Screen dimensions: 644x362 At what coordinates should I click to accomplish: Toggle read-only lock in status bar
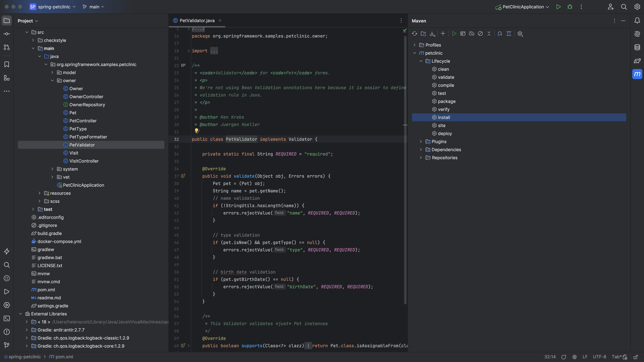(x=635, y=357)
